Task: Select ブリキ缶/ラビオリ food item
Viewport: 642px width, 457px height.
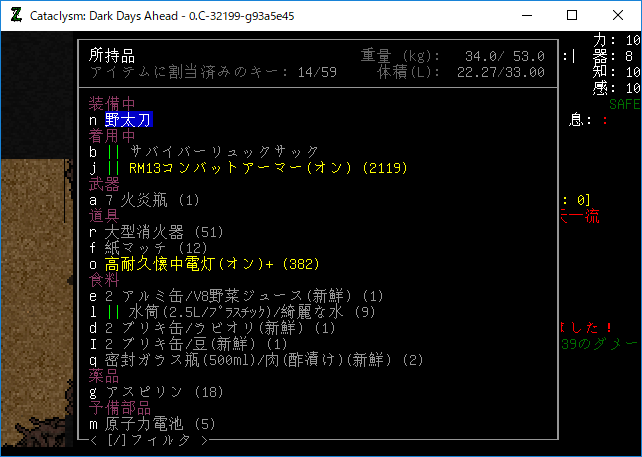Action: [x=212, y=328]
